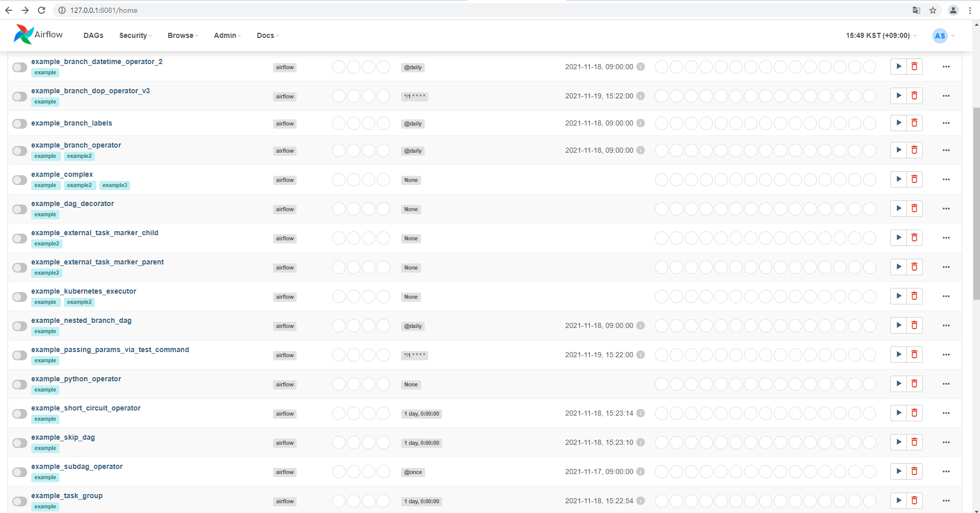Trigger example_python_operator DAG
Screen dimensions: 980x513
[899, 384]
